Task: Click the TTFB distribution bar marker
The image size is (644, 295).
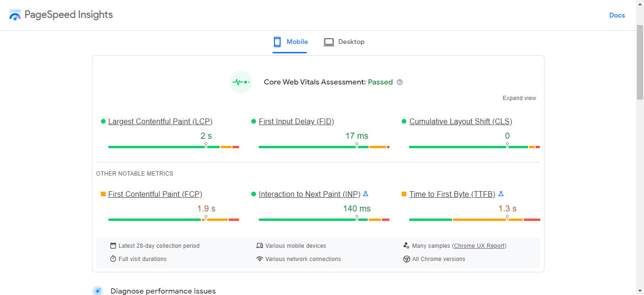Action: click(x=507, y=219)
